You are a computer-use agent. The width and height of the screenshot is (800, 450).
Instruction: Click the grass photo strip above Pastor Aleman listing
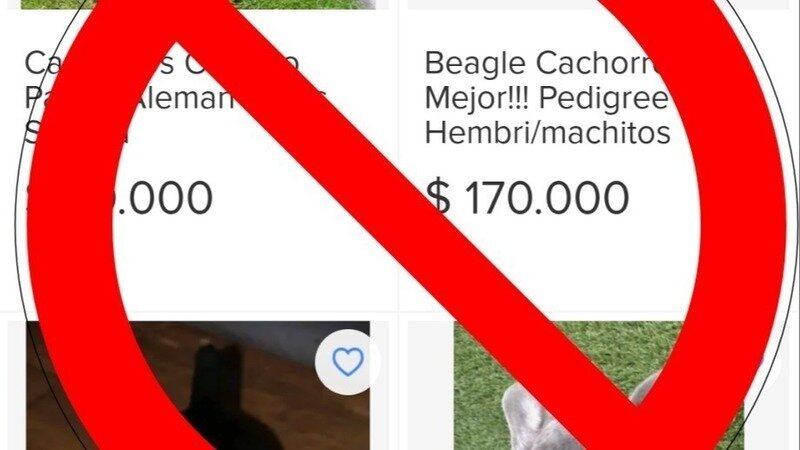pyautogui.click(x=198, y=4)
